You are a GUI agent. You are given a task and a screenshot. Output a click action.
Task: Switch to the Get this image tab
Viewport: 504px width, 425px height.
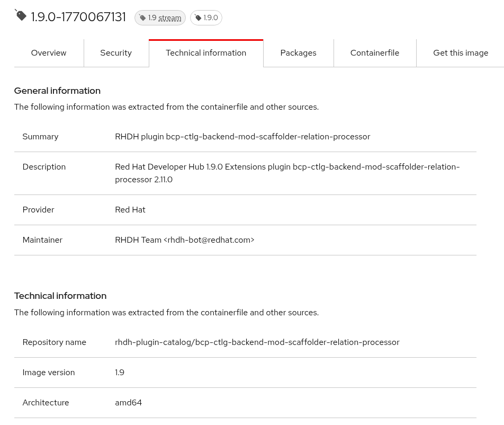point(461,53)
